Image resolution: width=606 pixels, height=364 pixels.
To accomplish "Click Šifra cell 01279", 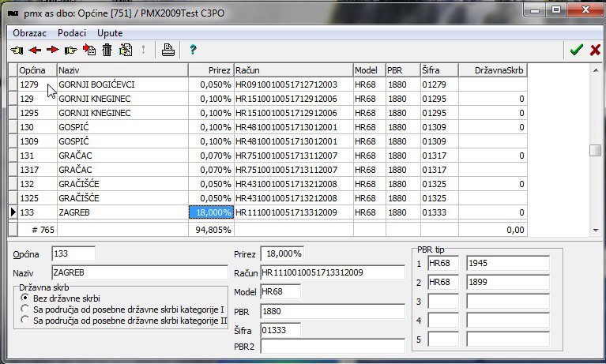I will [439, 84].
